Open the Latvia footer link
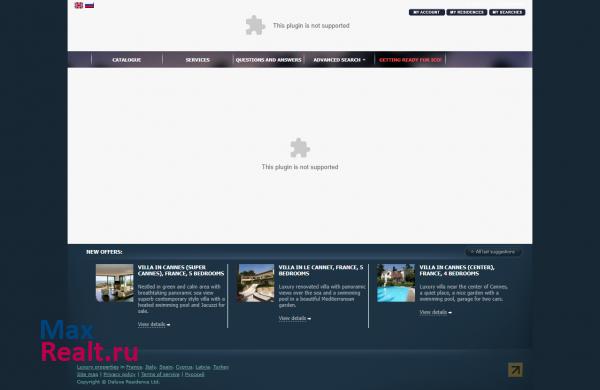Screen dimensions: 600x390 tap(203, 367)
